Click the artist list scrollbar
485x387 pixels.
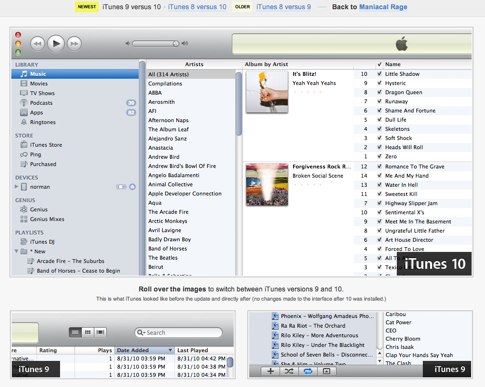tap(238, 104)
